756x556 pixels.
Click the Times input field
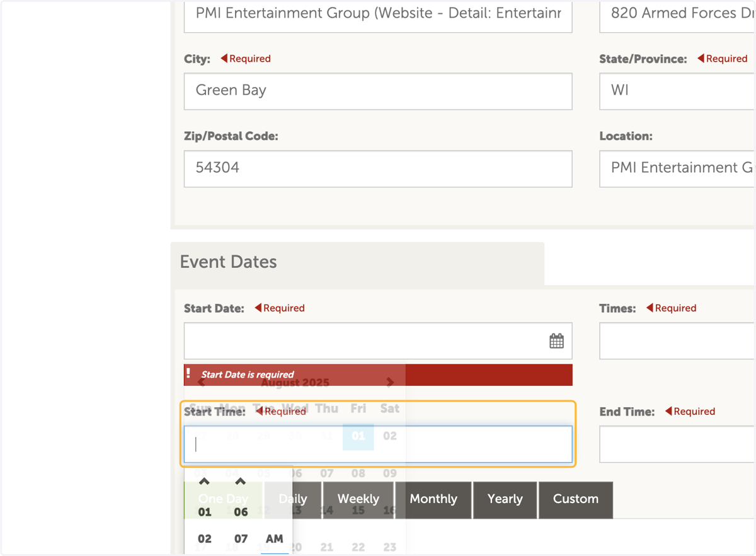pyautogui.click(x=677, y=341)
